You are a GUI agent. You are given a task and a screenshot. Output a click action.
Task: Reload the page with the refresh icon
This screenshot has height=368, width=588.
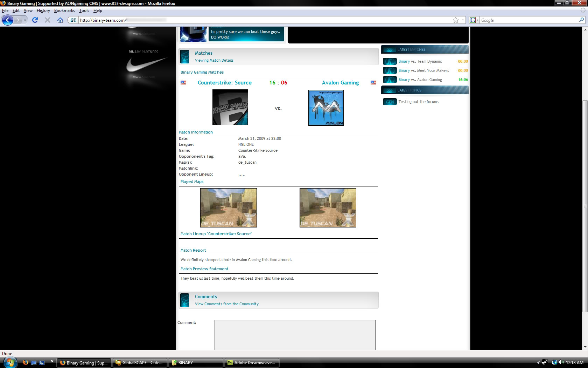click(35, 20)
